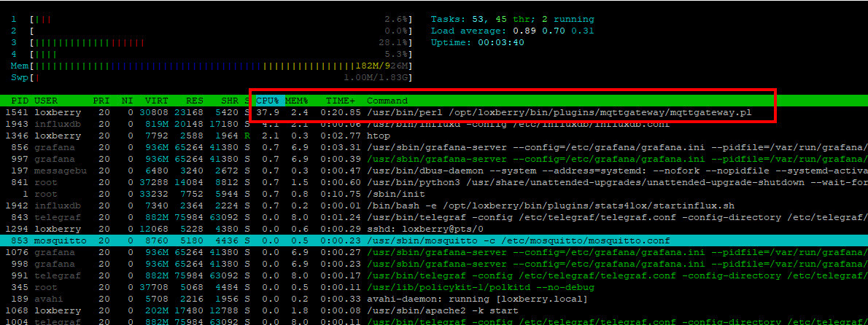Select the startinflux.sh bash process row
The image size is (868, 325).
[434, 205]
